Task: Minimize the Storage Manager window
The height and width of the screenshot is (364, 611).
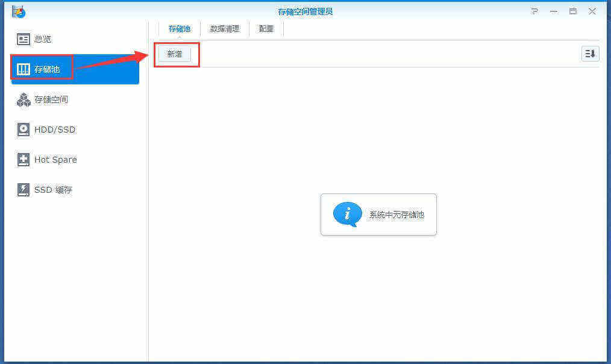Action: 553,11
